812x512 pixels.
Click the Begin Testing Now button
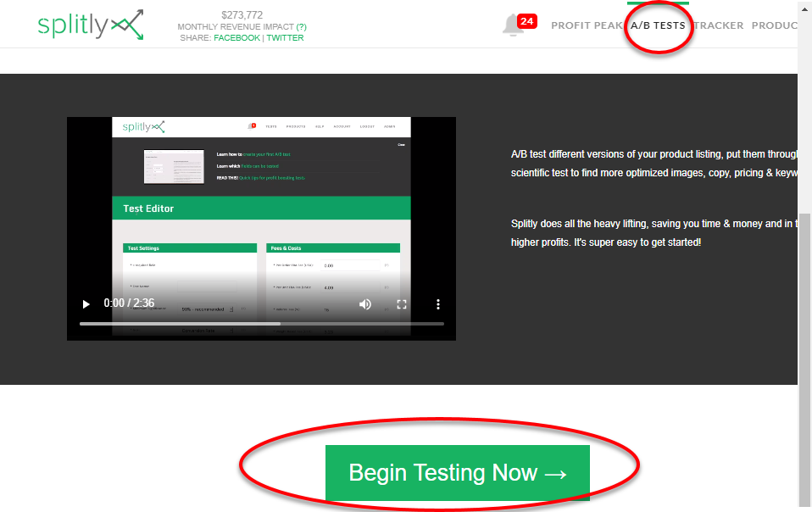(457, 473)
